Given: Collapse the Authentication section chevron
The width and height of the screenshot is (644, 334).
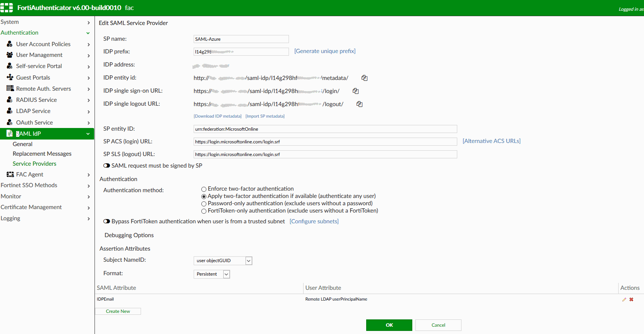Looking at the screenshot, I should [x=88, y=33].
